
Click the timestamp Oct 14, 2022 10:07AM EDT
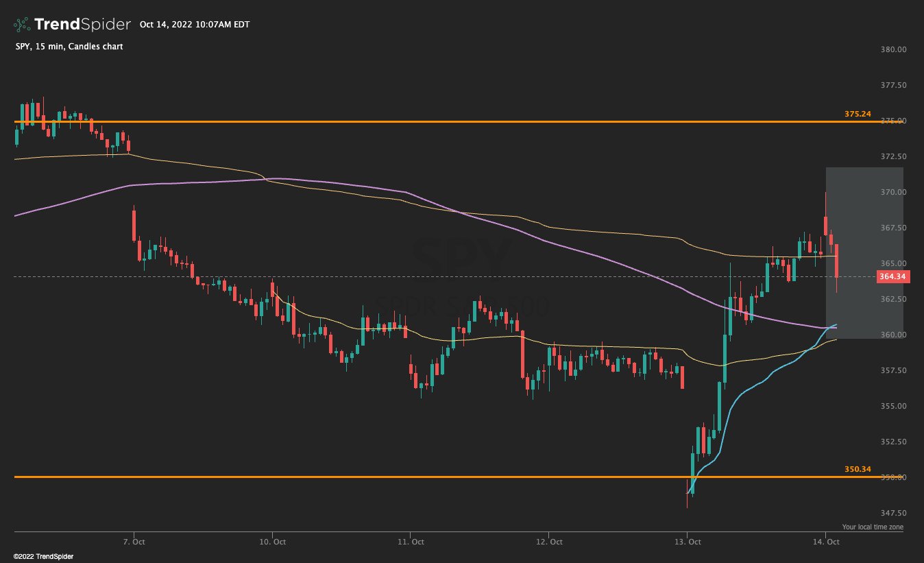[x=195, y=25]
